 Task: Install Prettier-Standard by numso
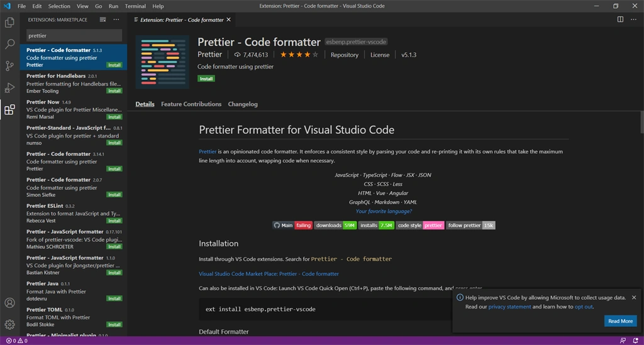(114, 143)
